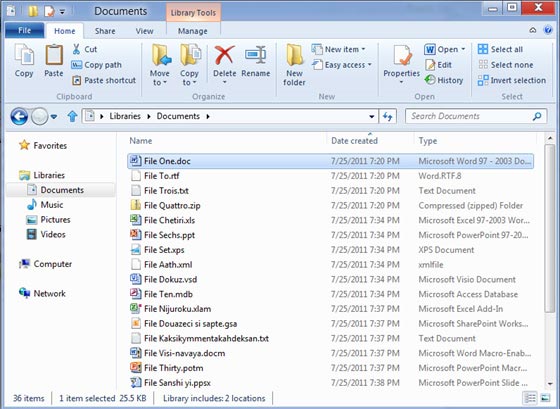Image resolution: width=560 pixels, height=409 pixels.
Task: Click the Back navigation button
Action: click(19, 116)
